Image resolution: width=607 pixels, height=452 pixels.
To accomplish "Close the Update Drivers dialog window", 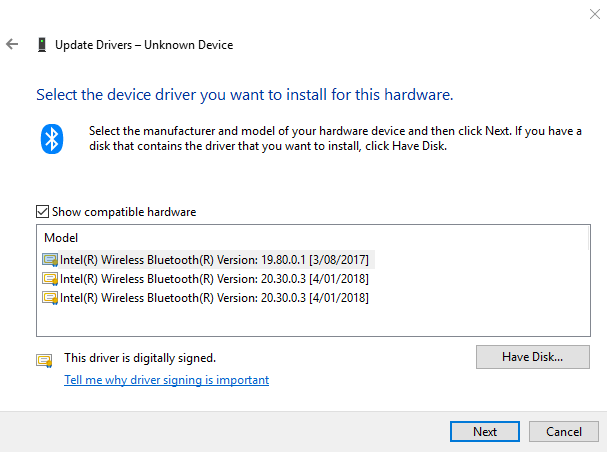I will [x=582, y=13].
